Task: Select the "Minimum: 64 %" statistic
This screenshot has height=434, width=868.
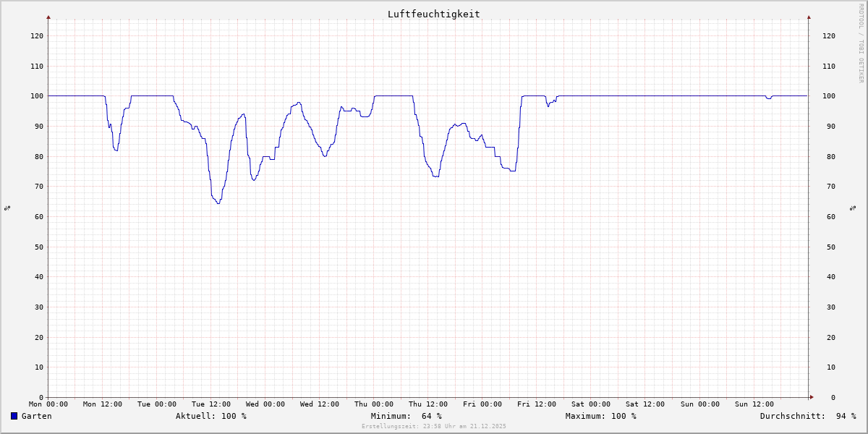Action: tap(407, 416)
